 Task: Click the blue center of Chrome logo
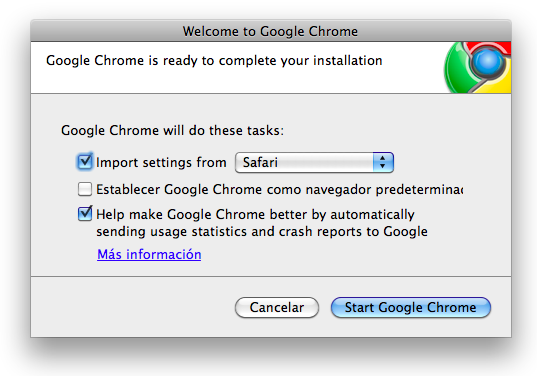pyautogui.click(x=487, y=63)
